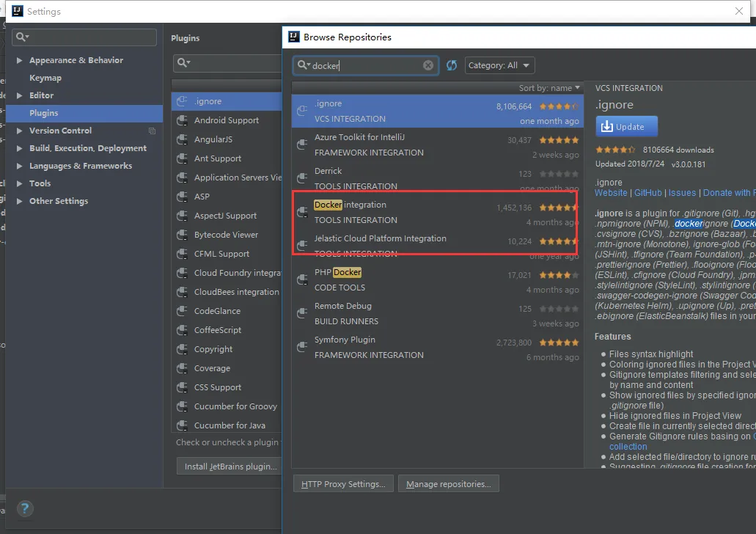
Task: Open the Sort by: name dropdown
Action: pyautogui.click(x=549, y=88)
